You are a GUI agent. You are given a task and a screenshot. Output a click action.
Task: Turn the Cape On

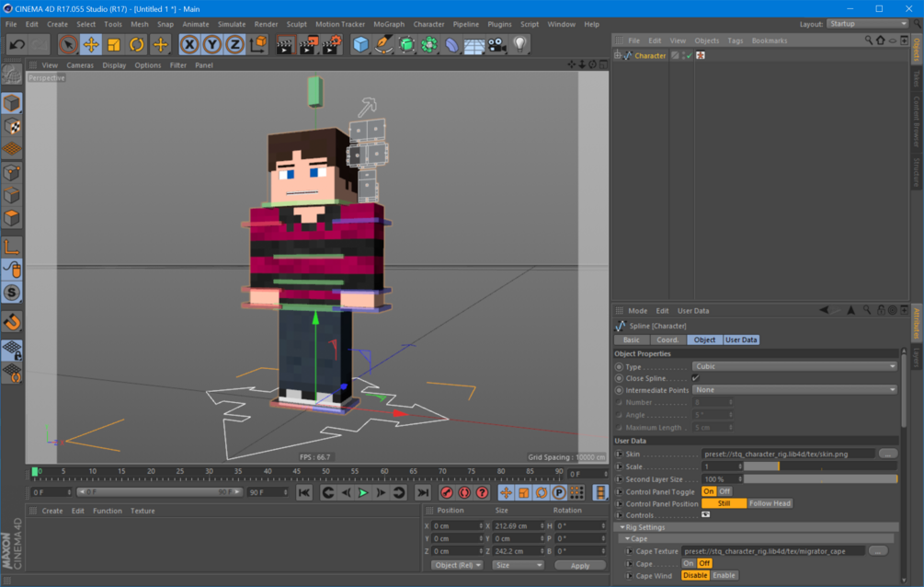(x=689, y=563)
